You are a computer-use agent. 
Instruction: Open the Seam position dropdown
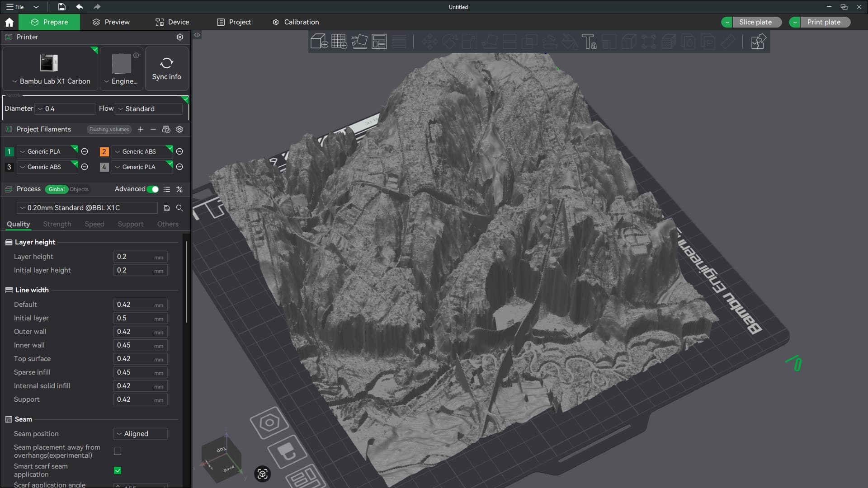pyautogui.click(x=140, y=434)
